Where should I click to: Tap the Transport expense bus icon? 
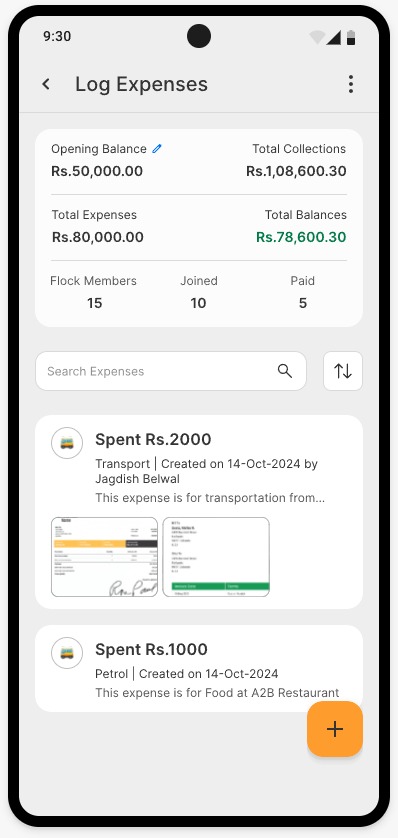(x=67, y=443)
